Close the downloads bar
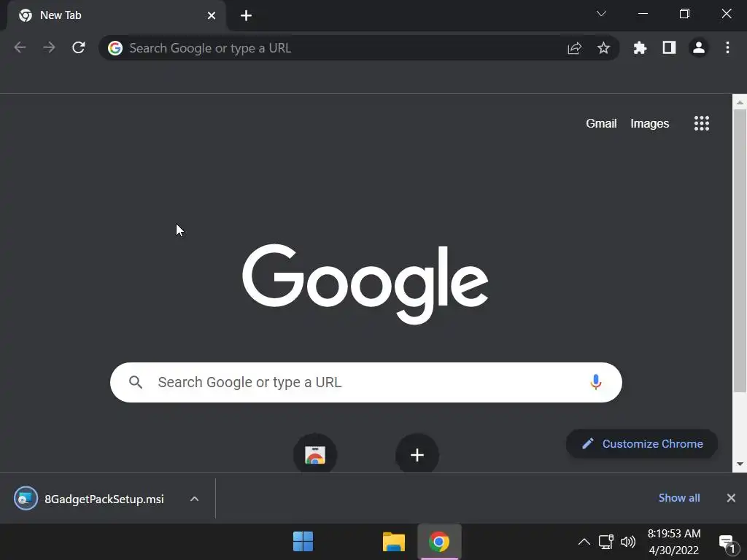Screen dimensions: 747x560 (731, 498)
